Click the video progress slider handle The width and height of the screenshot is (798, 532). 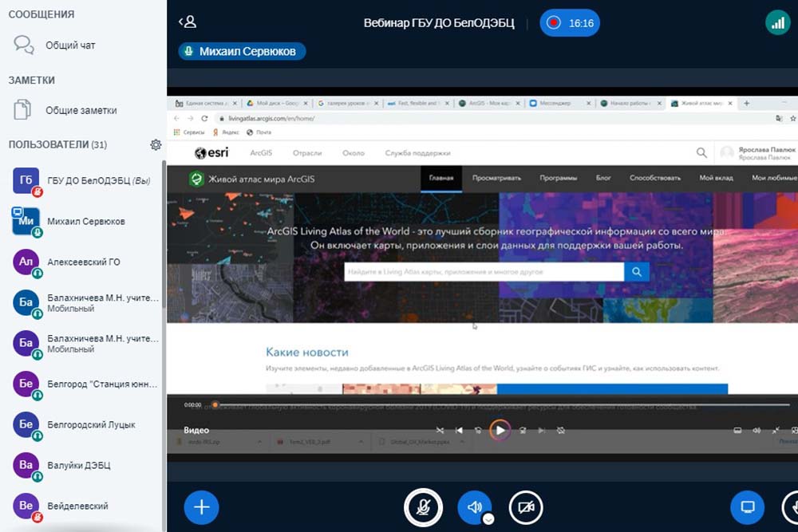pos(215,405)
